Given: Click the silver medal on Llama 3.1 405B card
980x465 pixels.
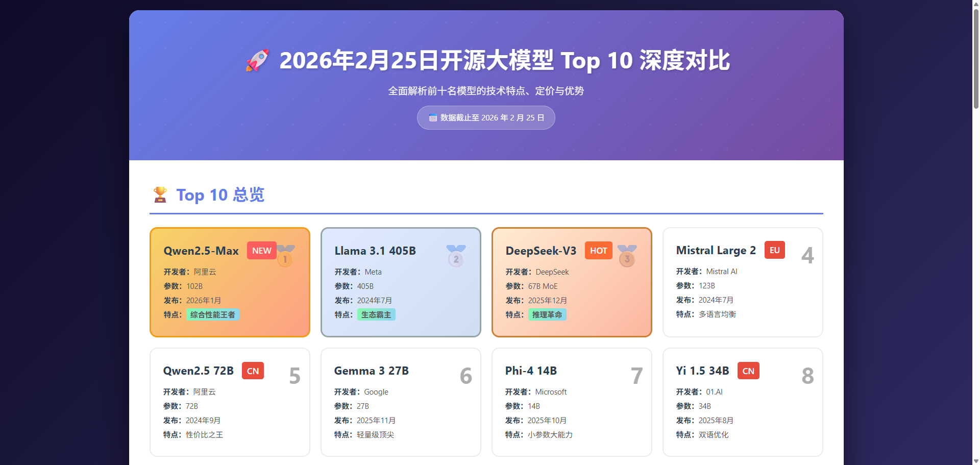Looking at the screenshot, I should [x=456, y=256].
